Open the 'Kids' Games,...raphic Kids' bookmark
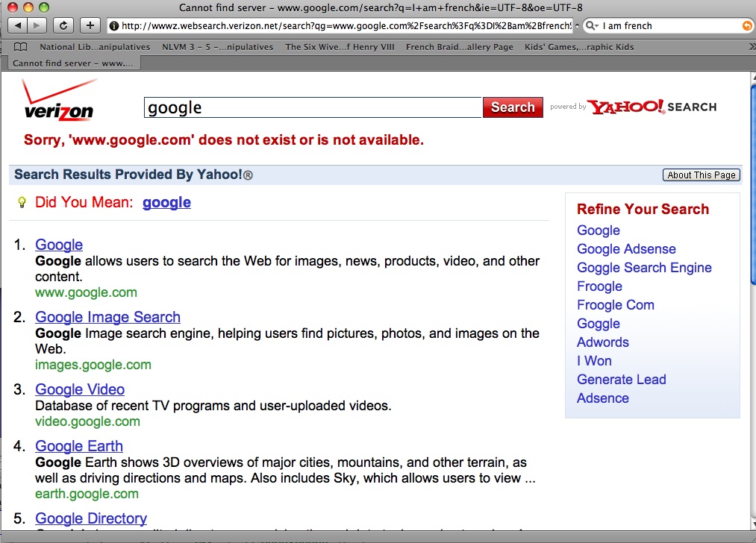This screenshot has height=543, width=756. [579, 47]
